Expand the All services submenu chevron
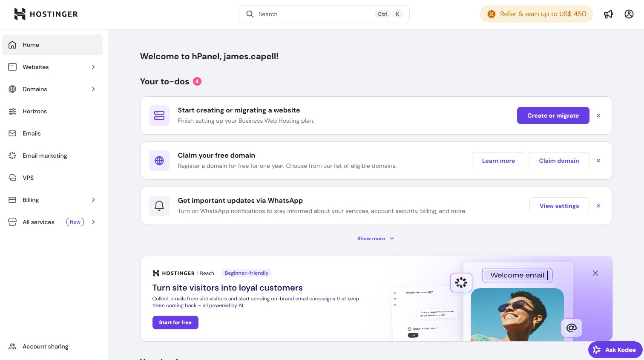 (x=93, y=222)
